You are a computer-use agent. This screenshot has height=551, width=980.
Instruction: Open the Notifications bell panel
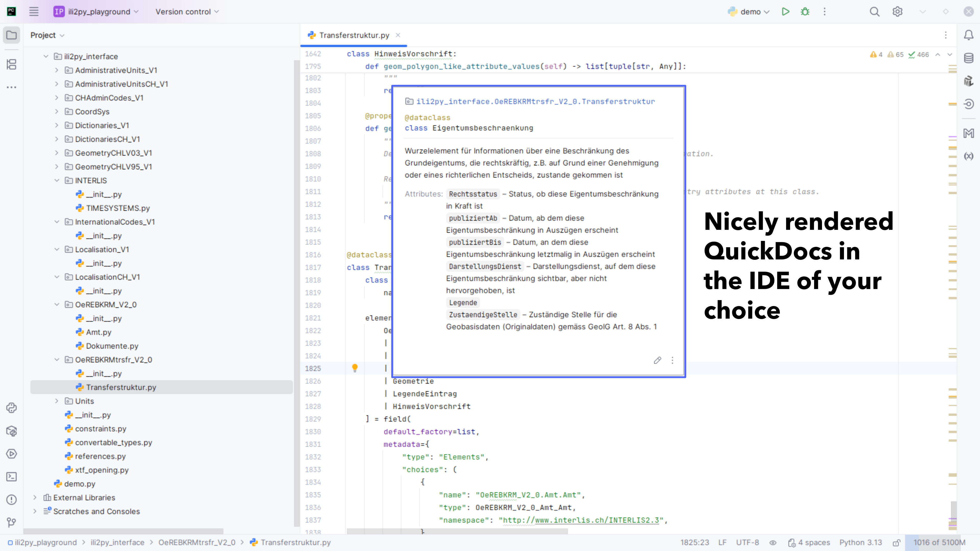[969, 35]
